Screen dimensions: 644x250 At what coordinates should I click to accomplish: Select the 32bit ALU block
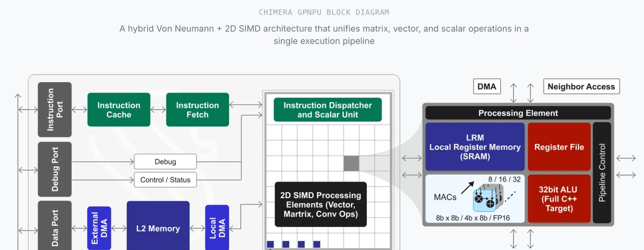(559, 199)
